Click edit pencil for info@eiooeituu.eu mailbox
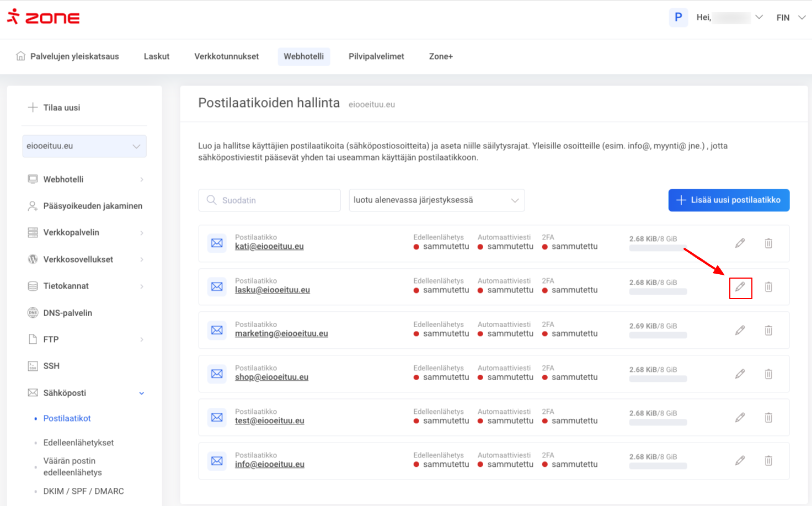This screenshot has height=506, width=812. 740,461
